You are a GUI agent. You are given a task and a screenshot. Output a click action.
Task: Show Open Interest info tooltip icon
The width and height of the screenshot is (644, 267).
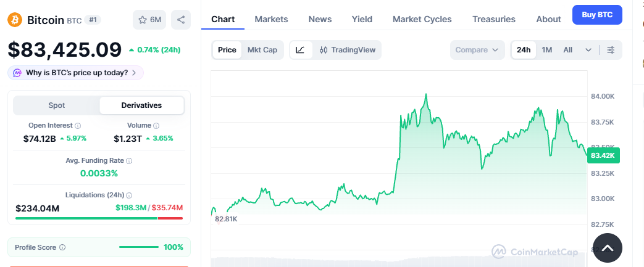point(78,126)
